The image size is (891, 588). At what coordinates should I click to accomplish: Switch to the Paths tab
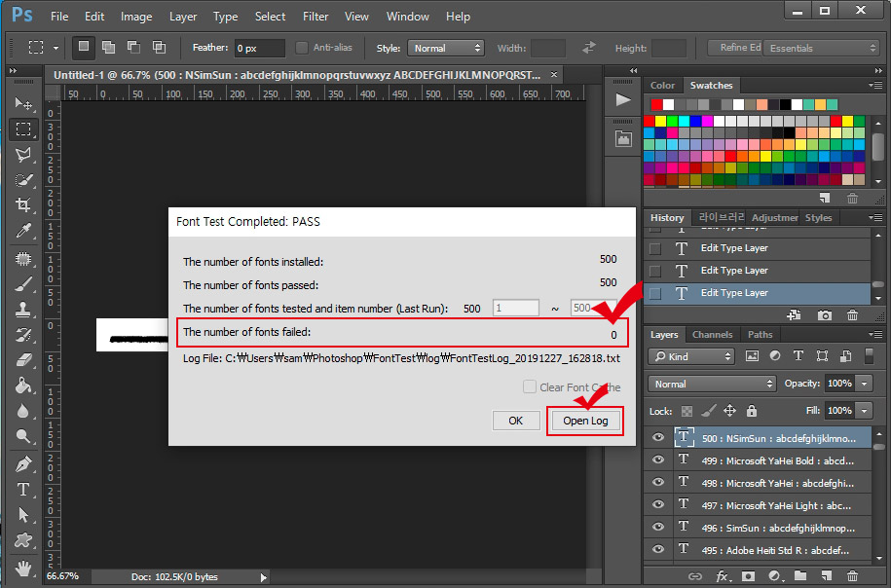(760, 335)
